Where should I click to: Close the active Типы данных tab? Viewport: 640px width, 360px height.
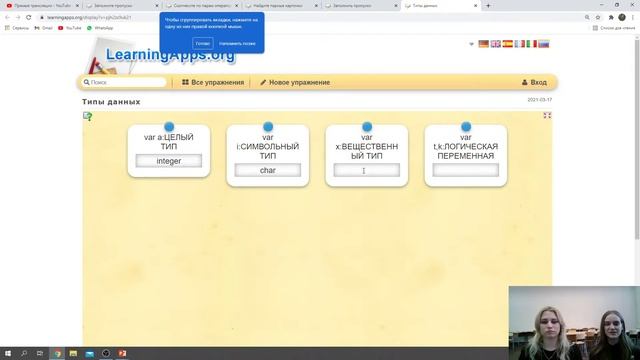(476, 6)
